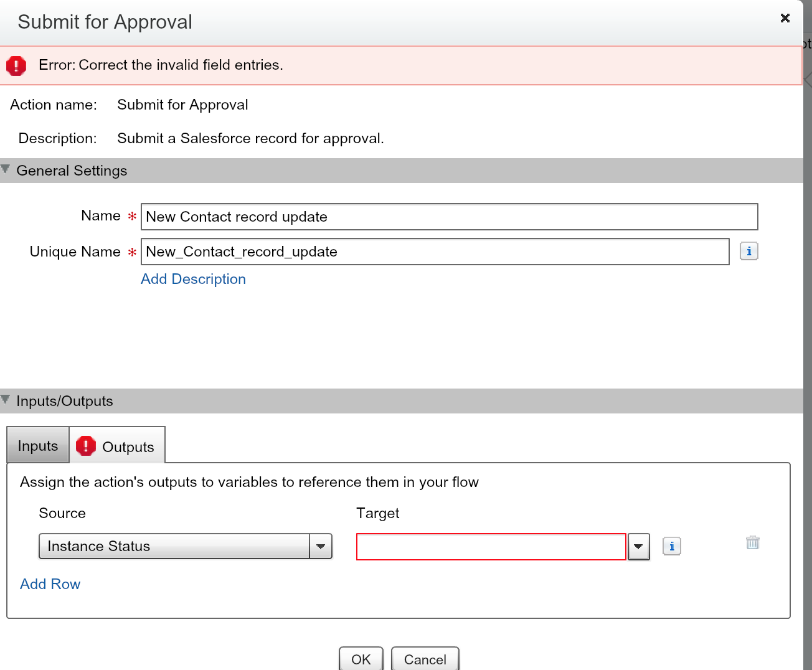Close the Submit for Approval dialog
Viewport: 812px width, 670px height.
[x=785, y=18]
